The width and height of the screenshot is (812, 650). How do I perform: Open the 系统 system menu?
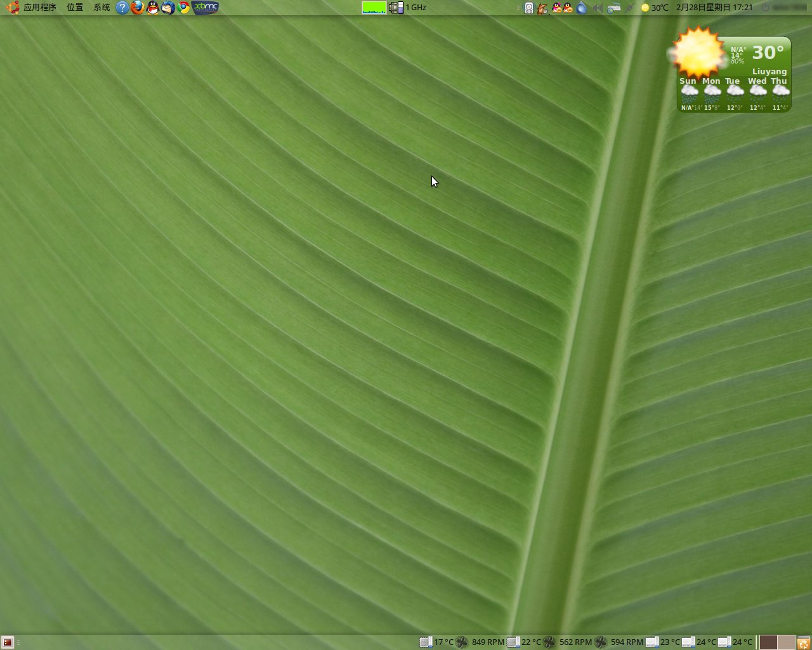[x=101, y=8]
